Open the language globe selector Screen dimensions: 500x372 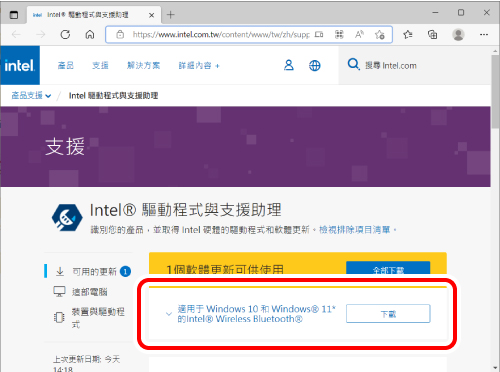coord(315,65)
